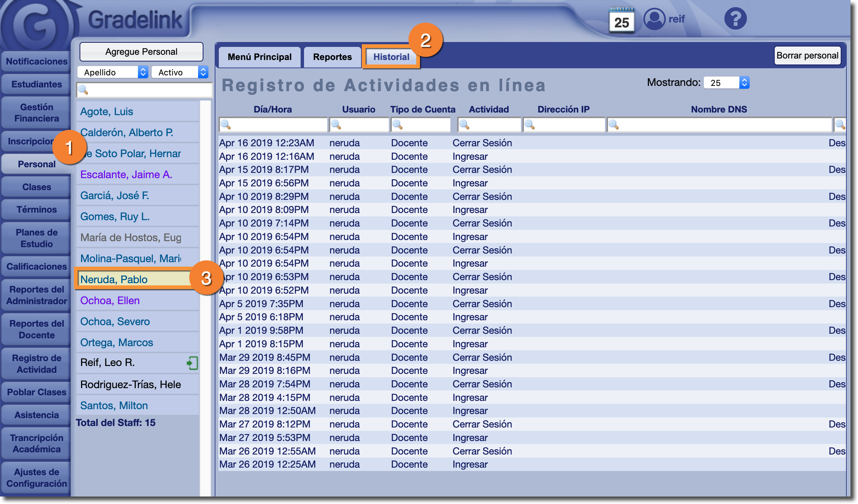Open Asistencia in the left sidebar
The image size is (858, 504).
(x=36, y=415)
